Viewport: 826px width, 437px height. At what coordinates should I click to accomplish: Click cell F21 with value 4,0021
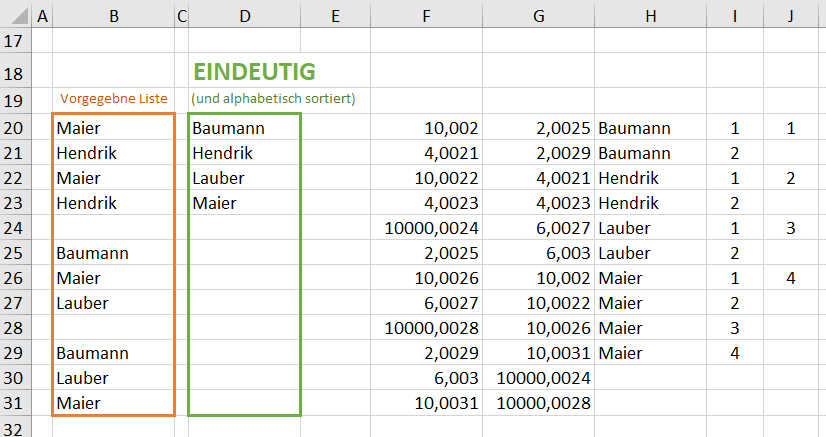[427, 153]
